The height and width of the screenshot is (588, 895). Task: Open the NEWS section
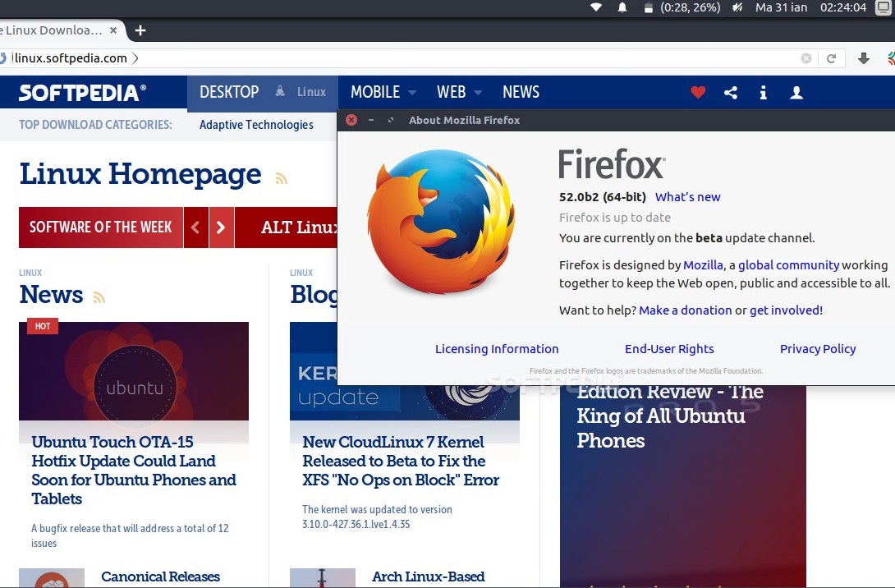click(x=521, y=92)
